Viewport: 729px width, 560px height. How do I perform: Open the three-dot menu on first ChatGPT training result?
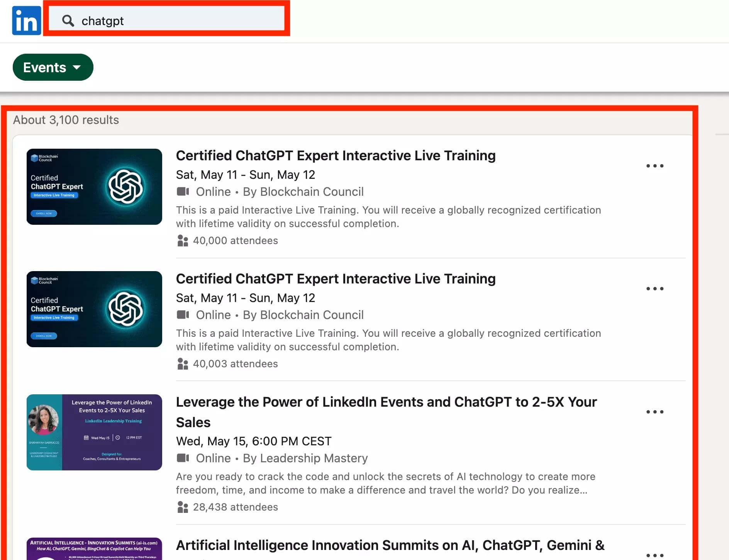(655, 166)
